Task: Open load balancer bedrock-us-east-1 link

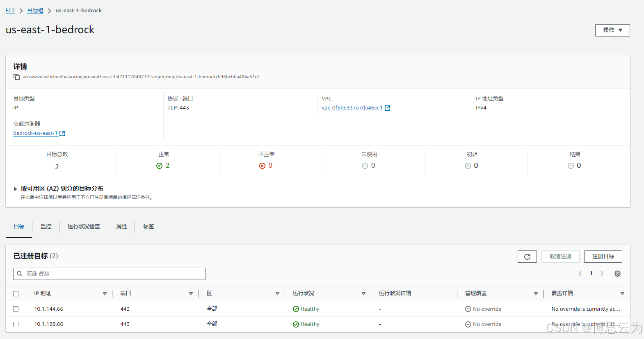Action: [x=35, y=133]
